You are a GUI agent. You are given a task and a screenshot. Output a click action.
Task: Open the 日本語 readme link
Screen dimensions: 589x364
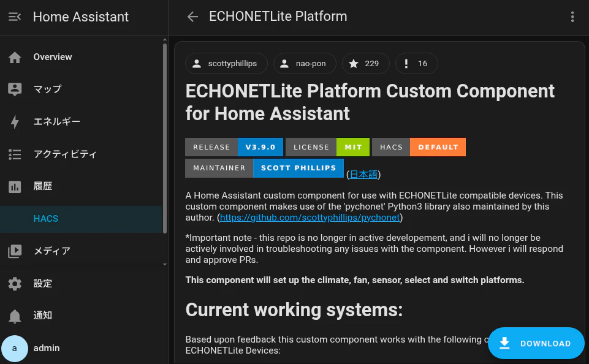363,174
